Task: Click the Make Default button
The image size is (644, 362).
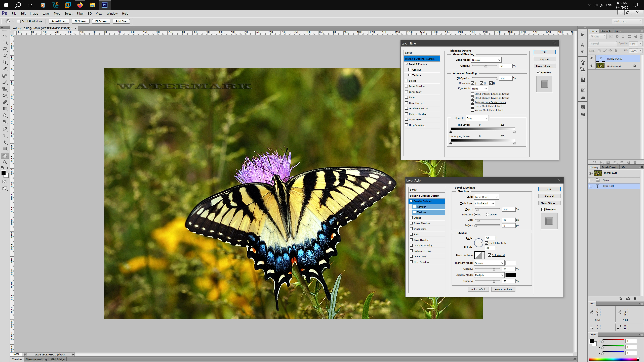Action: pyautogui.click(x=478, y=290)
